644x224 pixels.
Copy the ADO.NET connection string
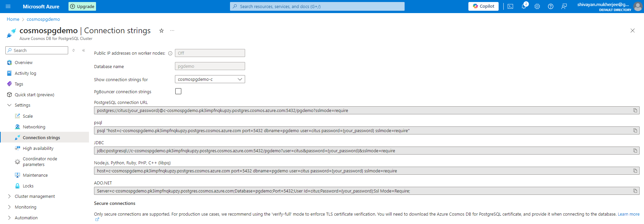pyautogui.click(x=635, y=191)
